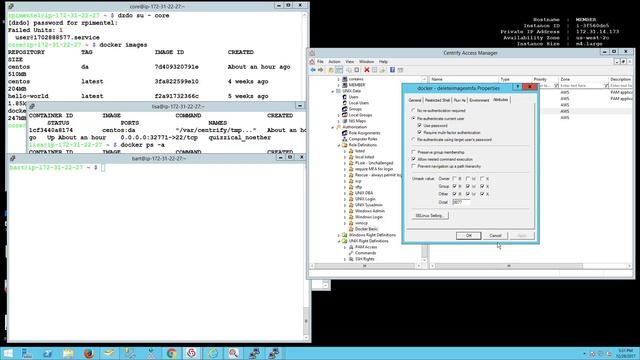Toggle Owner R umask checkbox
The image size is (640, 360).
tap(454, 178)
